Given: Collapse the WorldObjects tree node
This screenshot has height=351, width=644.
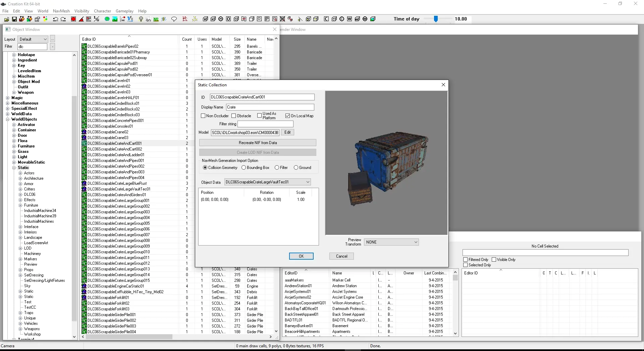Looking at the screenshot, I should (8, 119).
